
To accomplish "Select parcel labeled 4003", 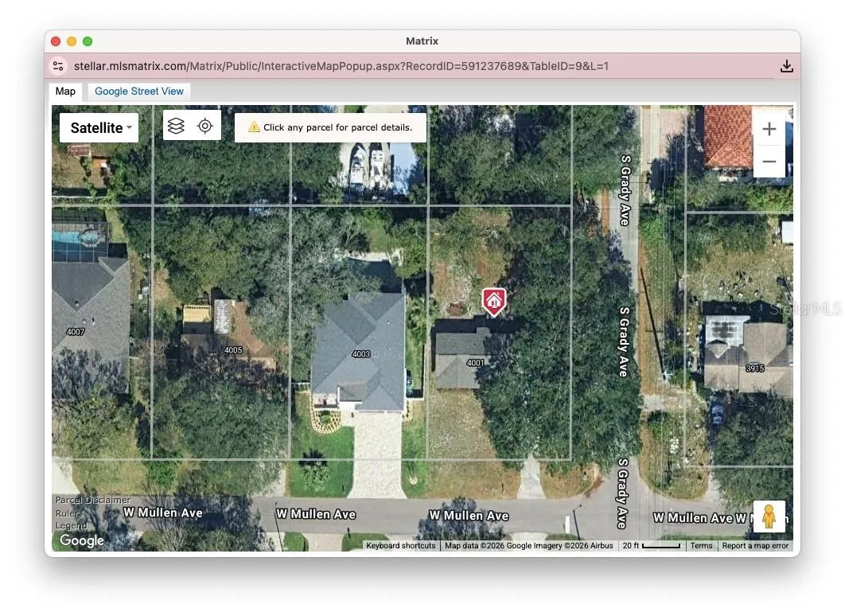I will 361,354.
